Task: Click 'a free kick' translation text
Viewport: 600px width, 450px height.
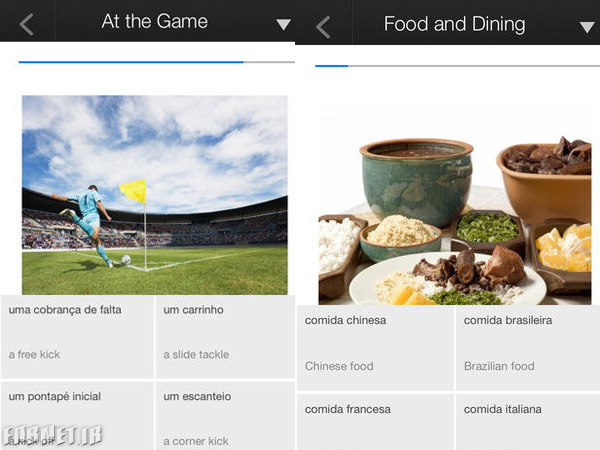Action: [34, 355]
